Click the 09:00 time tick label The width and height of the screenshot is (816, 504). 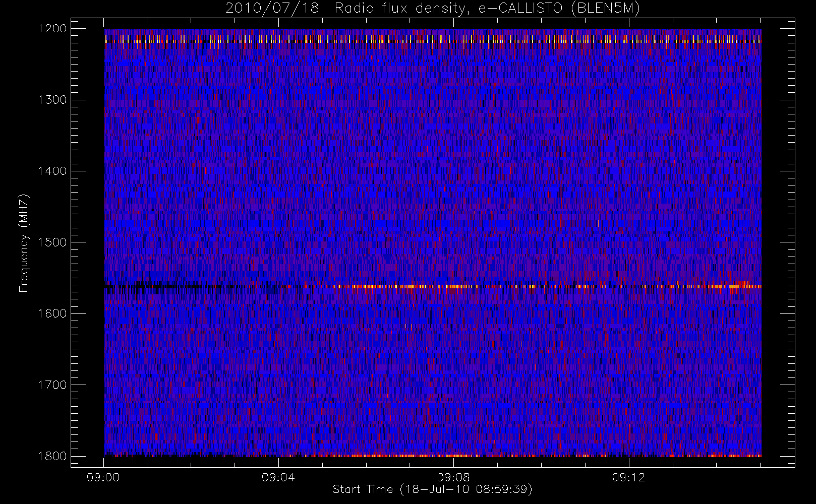(x=103, y=477)
